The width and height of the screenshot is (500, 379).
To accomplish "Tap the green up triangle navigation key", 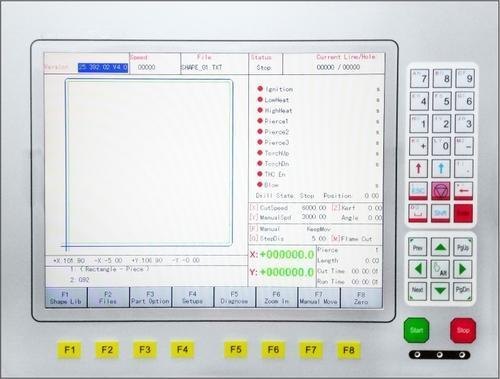I will click(440, 247).
